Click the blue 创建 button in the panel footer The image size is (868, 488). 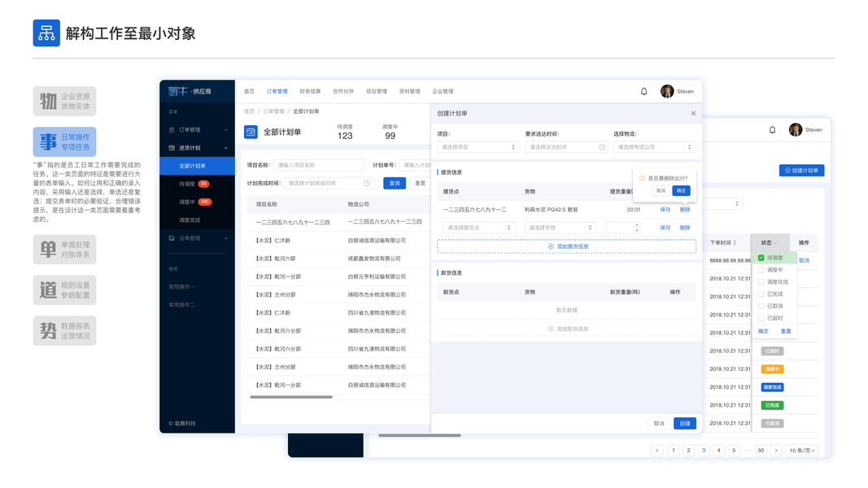(685, 423)
